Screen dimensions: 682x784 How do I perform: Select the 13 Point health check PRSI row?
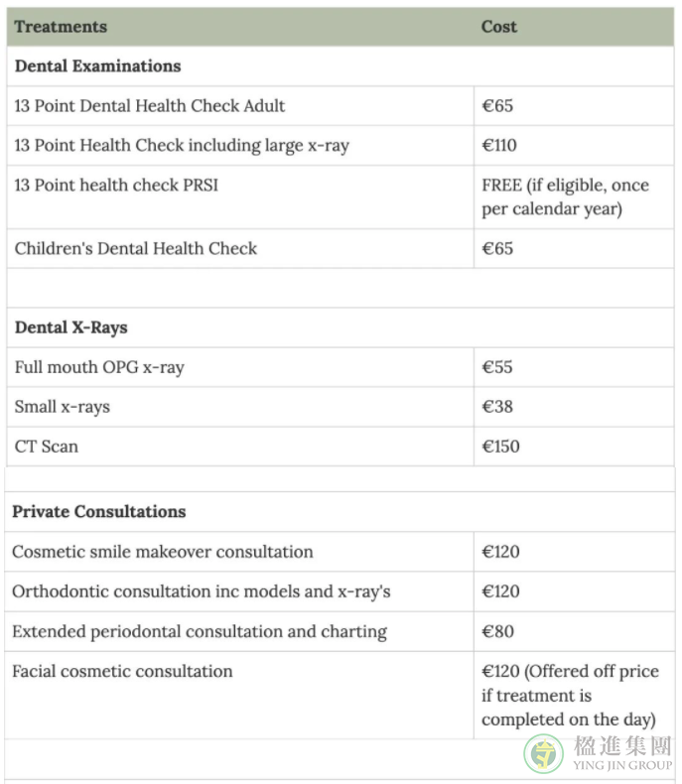pos(341,197)
